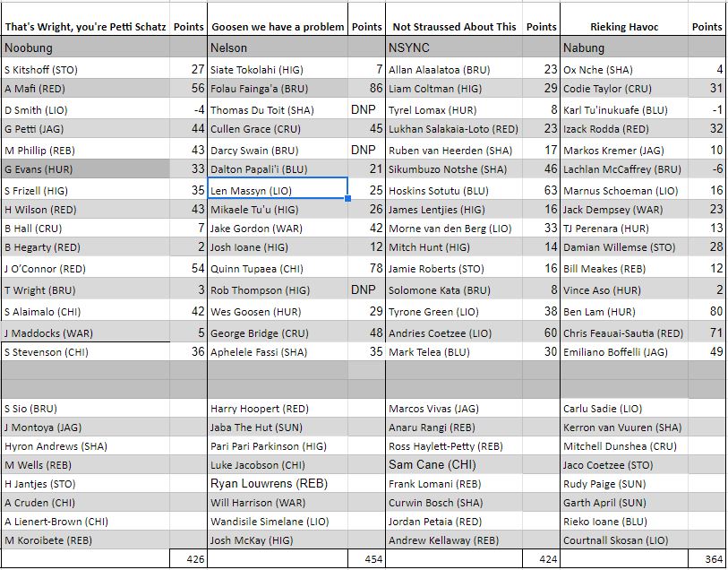Select the Rieko Ioane (BLU) cell

[624, 521]
